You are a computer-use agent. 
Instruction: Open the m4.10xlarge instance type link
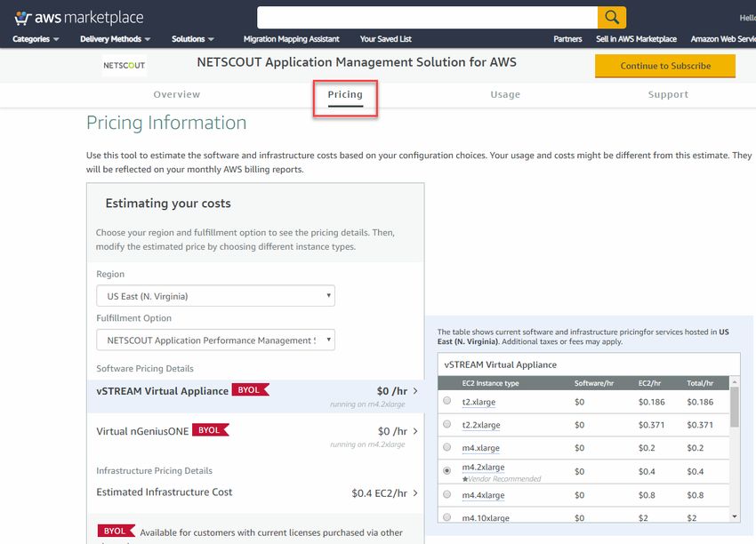[486, 518]
